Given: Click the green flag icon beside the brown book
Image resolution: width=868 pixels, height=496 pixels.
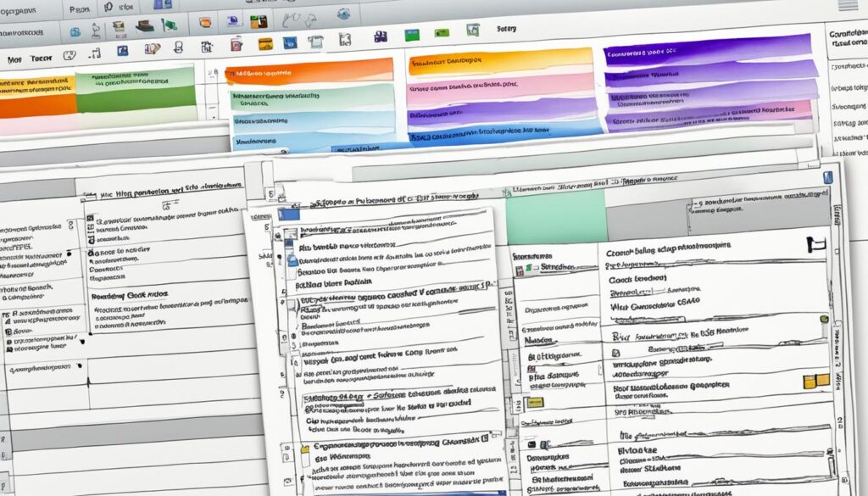Looking at the screenshot, I should coord(169,25).
